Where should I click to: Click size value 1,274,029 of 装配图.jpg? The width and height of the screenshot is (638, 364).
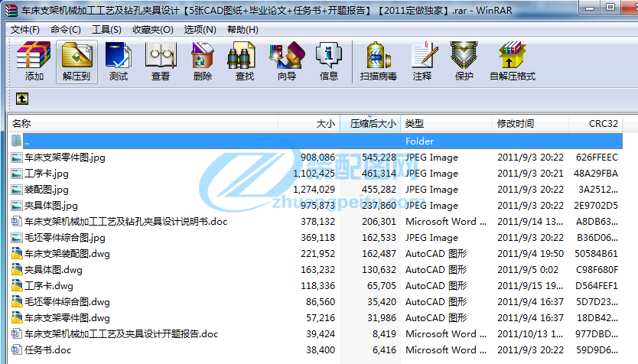[x=314, y=190]
